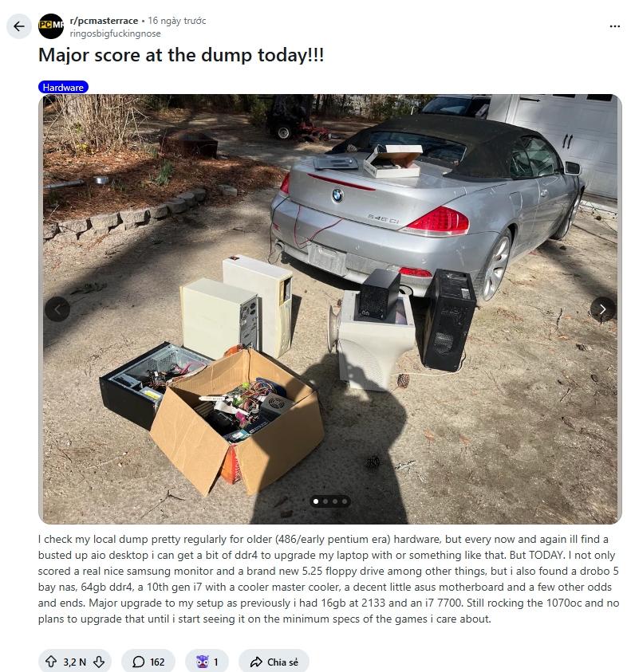Show previous image in the gallery
The image size is (627, 672).
57,309
